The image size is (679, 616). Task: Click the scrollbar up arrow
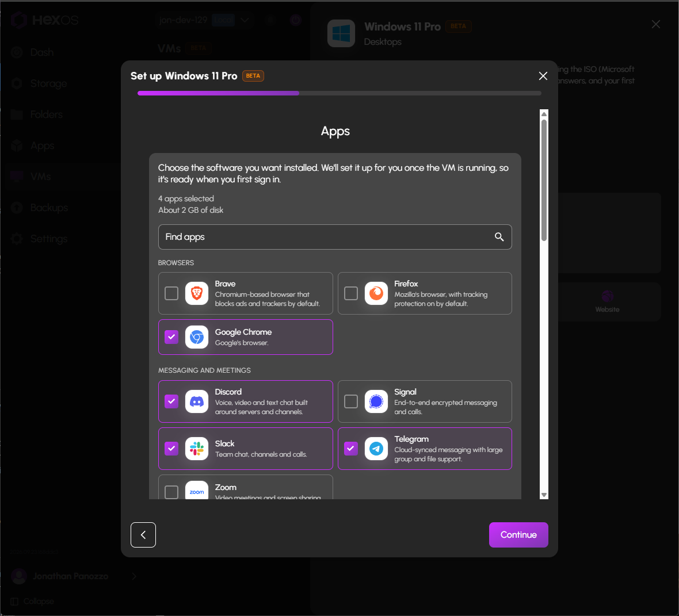(544, 114)
